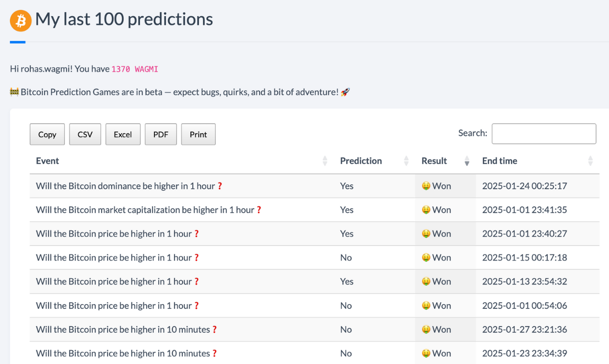Click money-mouth emoji in the top Won result
The height and width of the screenshot is (364, 609).
click(426, 186)
